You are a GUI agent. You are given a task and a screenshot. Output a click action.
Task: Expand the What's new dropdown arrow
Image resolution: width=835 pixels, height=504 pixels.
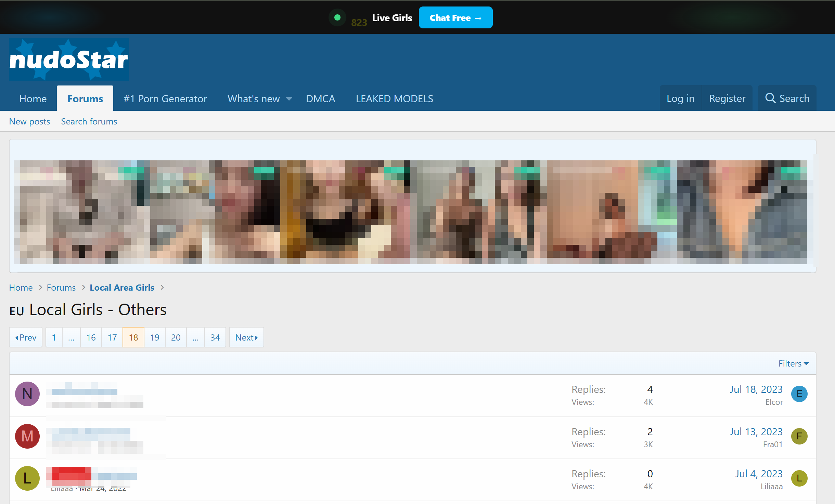pyautogui.click(x=289, y=99)
